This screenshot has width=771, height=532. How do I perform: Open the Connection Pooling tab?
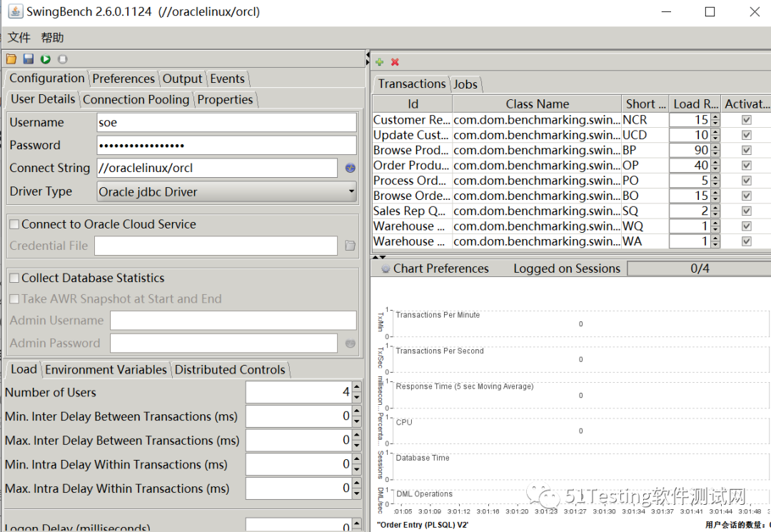(136, 99)
